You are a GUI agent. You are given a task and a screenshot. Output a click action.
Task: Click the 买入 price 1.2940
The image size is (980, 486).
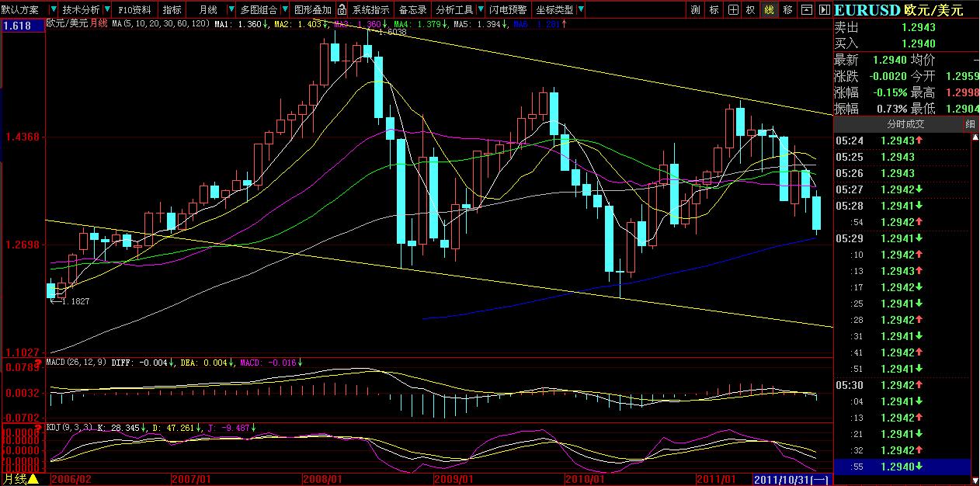coord(919,43)
